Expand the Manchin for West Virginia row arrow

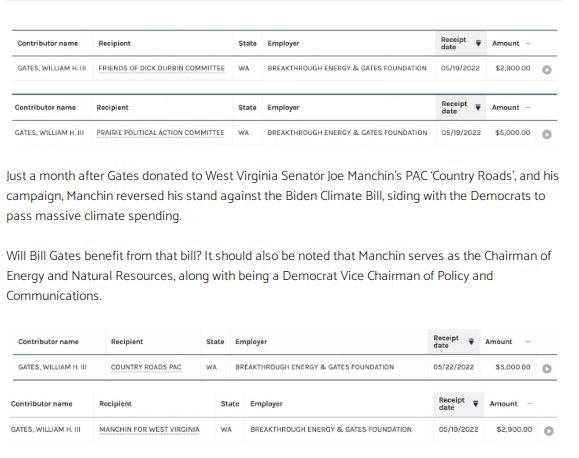548,431
